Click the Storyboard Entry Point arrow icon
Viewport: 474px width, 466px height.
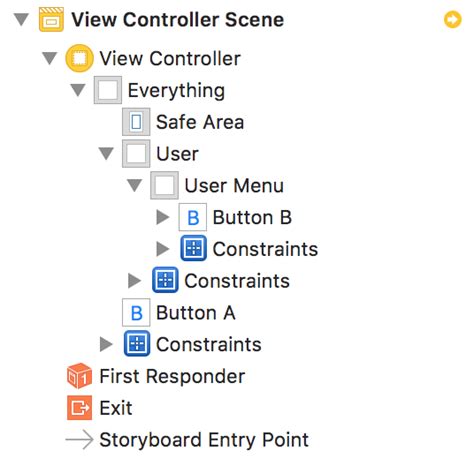[79, 440]
